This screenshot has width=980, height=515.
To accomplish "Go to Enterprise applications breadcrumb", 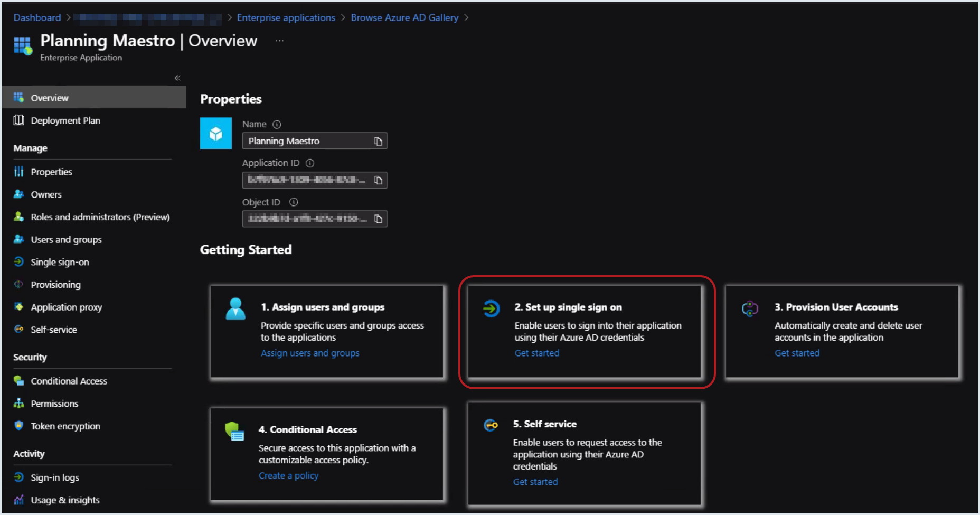I will click(x=286, y=17).
